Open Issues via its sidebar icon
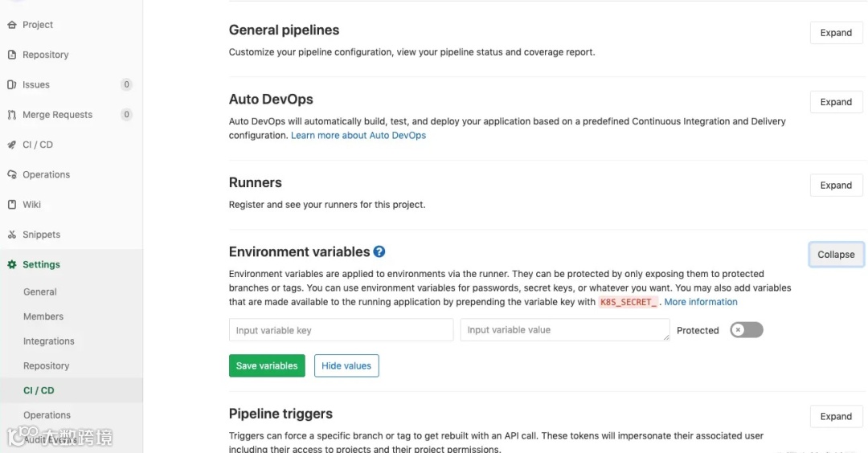The width and height of the screenshot is (868, 453). pyautogui.click(x=11, y=84)
